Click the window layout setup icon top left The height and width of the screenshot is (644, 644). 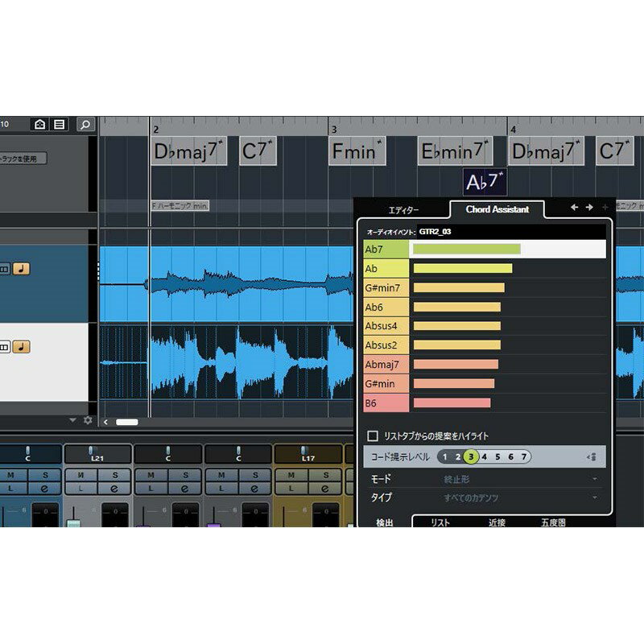point(40,124)
